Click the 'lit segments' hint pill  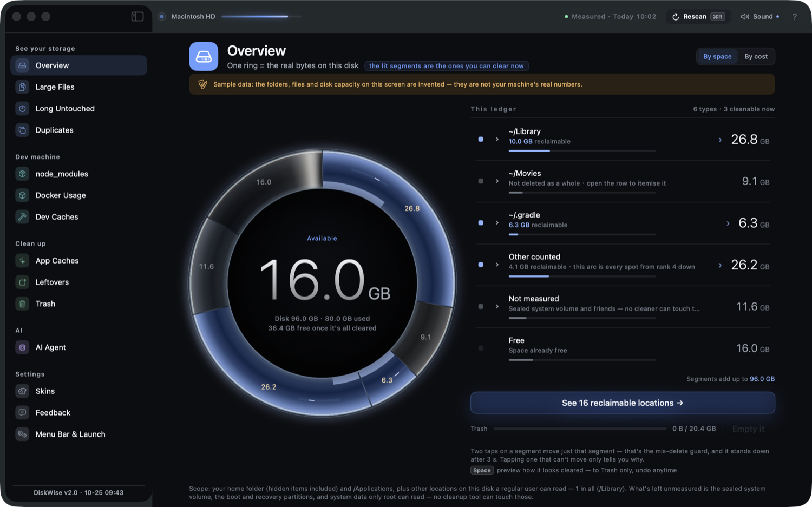tap(447, 66)
